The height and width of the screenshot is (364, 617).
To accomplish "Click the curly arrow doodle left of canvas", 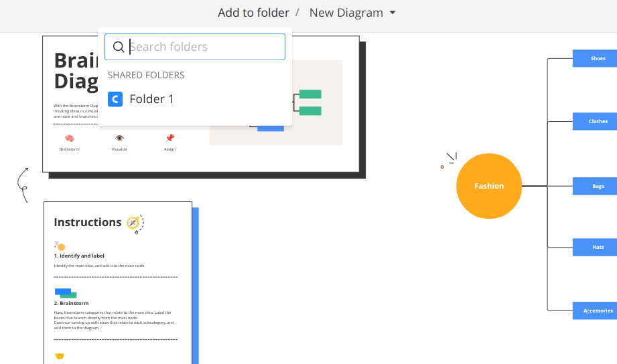I will point(22,184).
